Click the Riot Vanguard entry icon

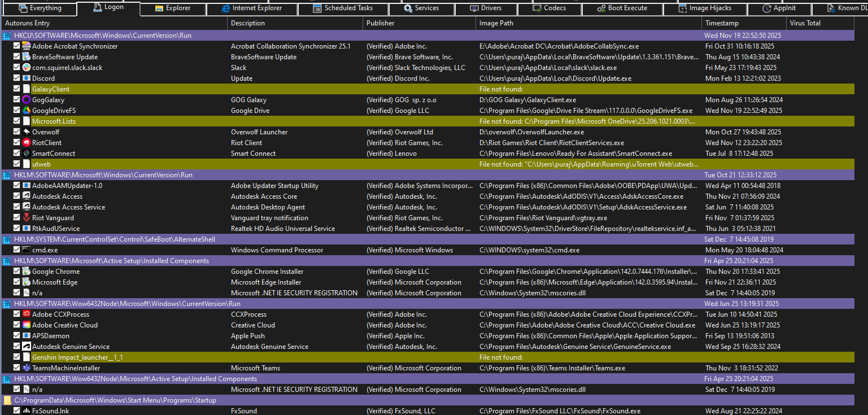[26, 218]
